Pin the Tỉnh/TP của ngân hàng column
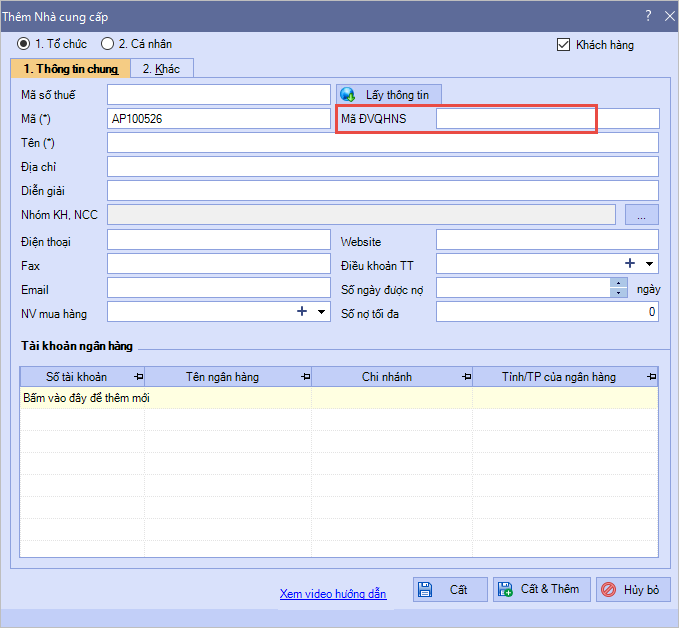 pyautogui.click(x=651, y=377)
